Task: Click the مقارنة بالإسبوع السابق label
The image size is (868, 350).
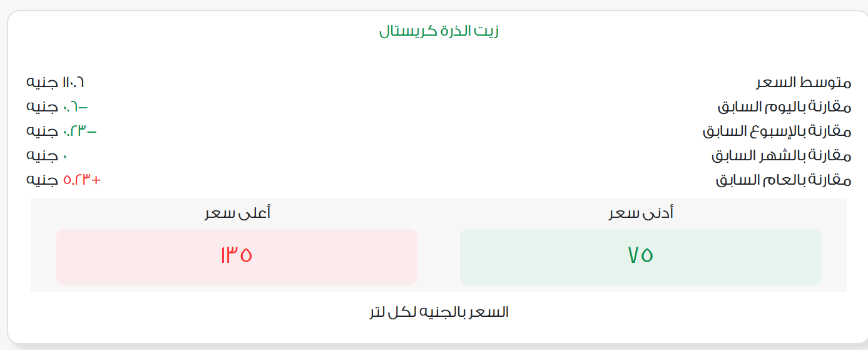Action: (x=777, y=131)
